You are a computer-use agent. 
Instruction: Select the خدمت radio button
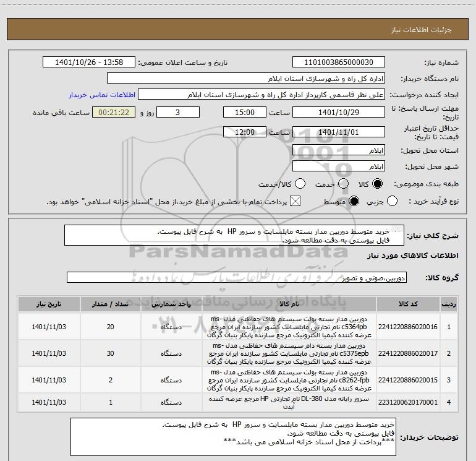[x=343, y=184]
